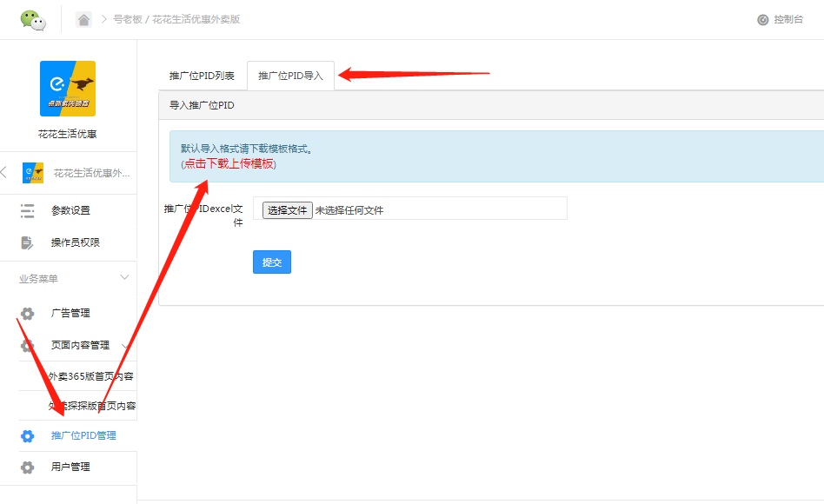Image resolution: width=824 pixels, height=504 pixels.
Task: Open 推广位PID管理 menu item
Action: click(x=83, y=435)
